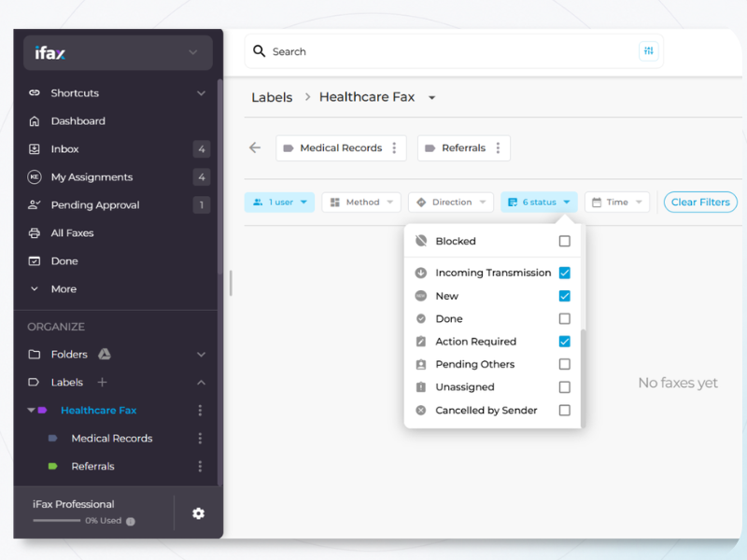Click the Shortcuts link icon
747x560 pixels.
point(35,92)
